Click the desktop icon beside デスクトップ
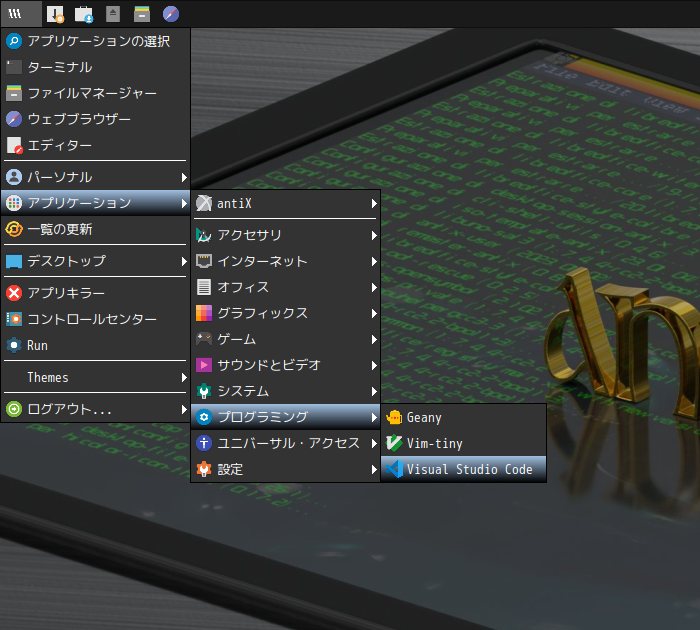This screenshot has width=700, height=630. pos(14,261)
